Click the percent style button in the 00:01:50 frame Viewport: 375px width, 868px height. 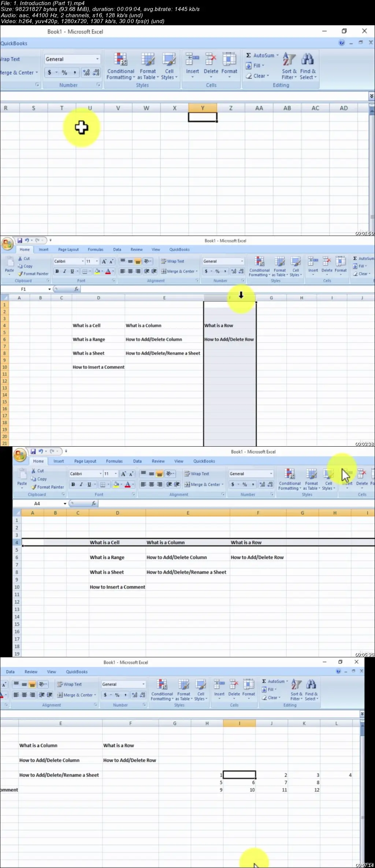coord(64,73)
